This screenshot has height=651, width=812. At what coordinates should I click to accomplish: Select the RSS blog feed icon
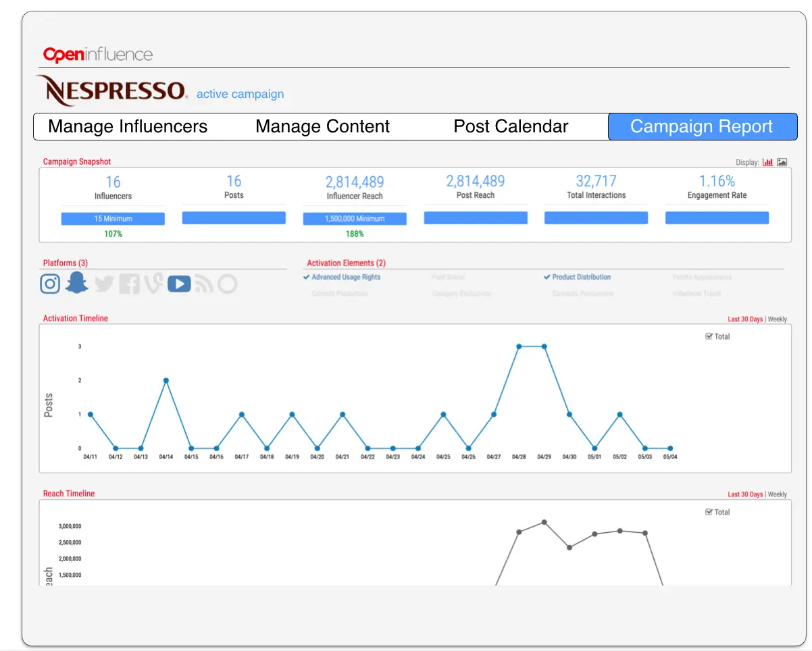pyautogui.click(x=203, y=284)
